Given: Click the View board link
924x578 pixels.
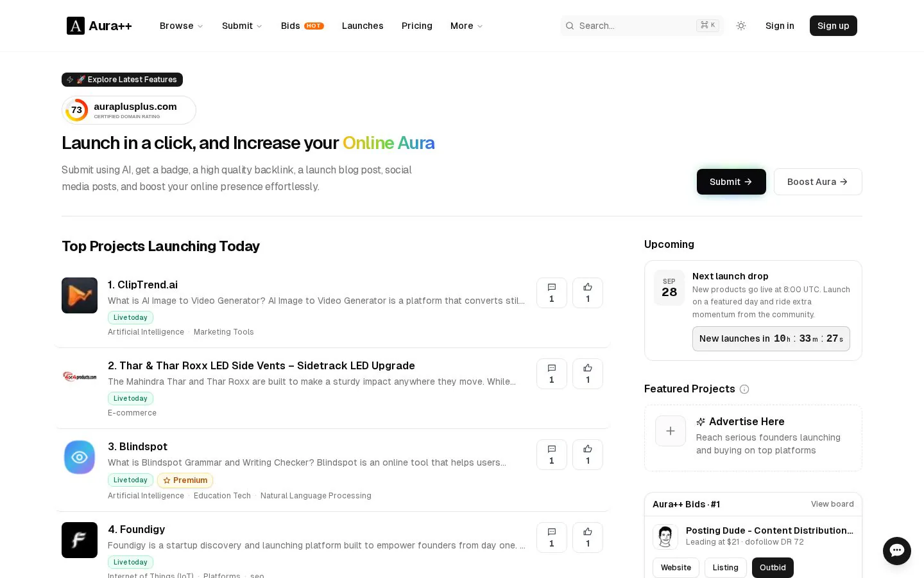Looking at the screenshot, I should click(x=832, y=504).
